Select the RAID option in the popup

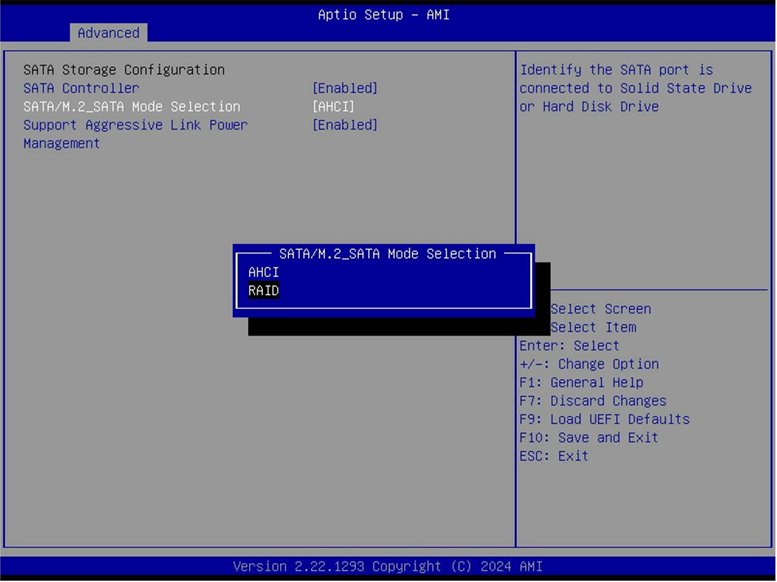(x=264, y=291)
